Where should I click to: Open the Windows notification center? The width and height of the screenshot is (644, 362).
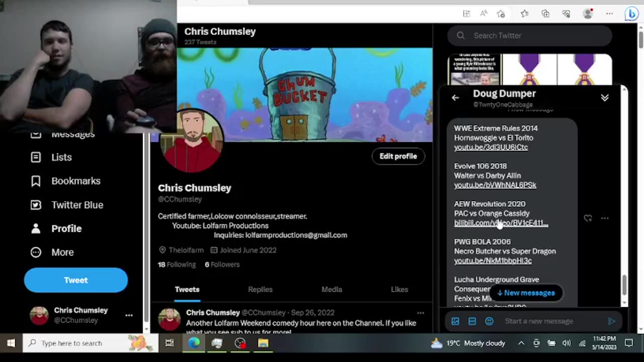[x=629, y=343]
